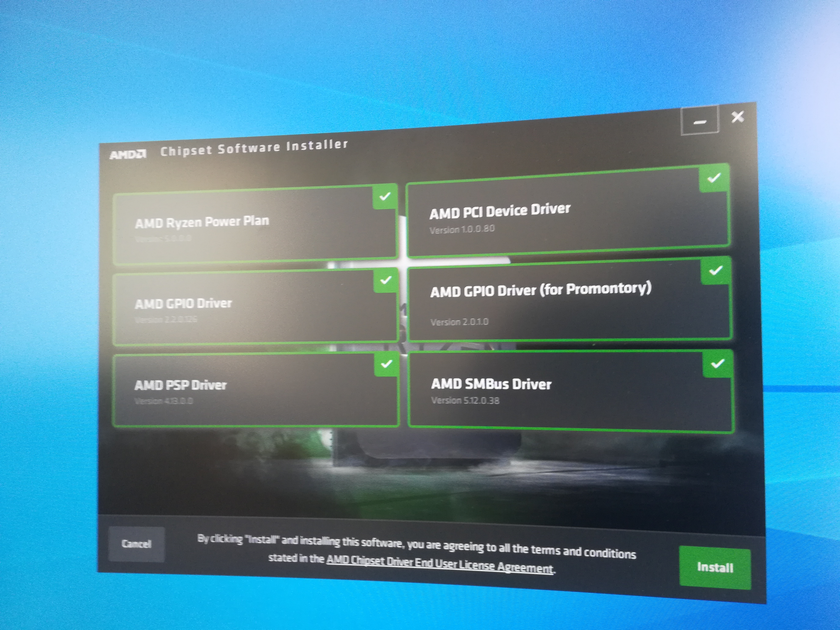Uncheck the AMD Ryzen Power Plan checkmark

pyautogui.click(x=385, y=197)
